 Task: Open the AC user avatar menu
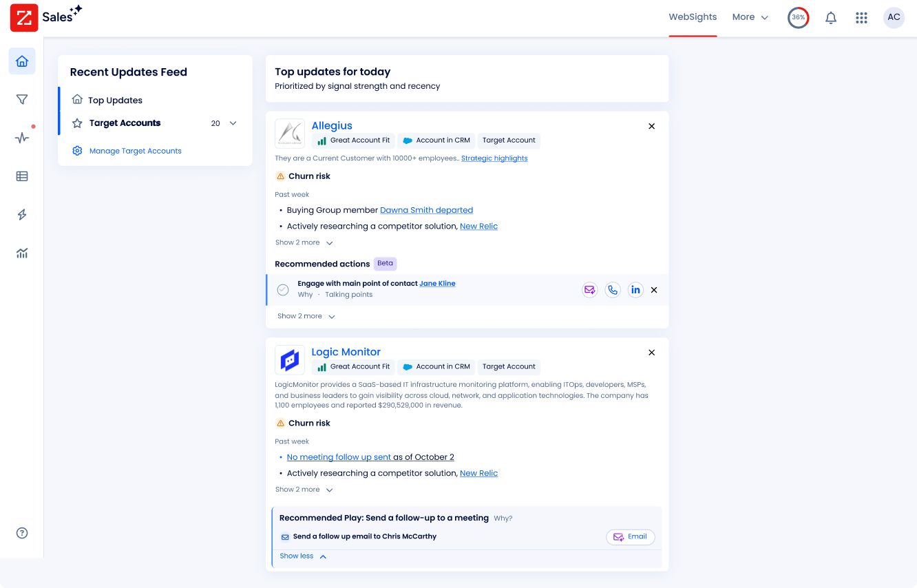pos(894,18)
